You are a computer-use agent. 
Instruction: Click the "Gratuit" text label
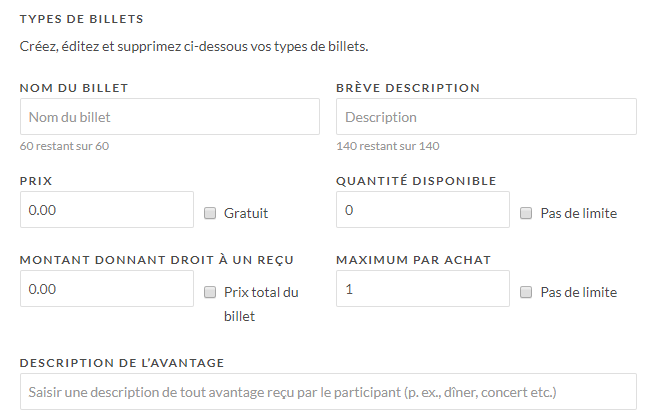(246, 213)
